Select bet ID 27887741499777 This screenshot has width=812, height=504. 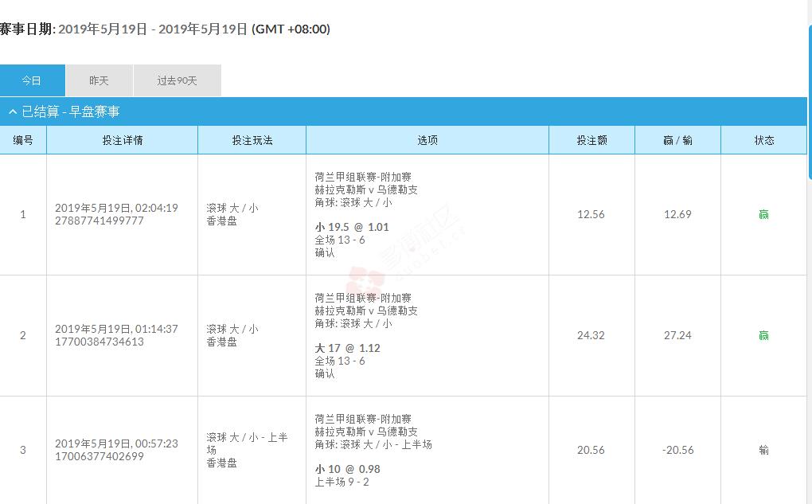point(100,221)
